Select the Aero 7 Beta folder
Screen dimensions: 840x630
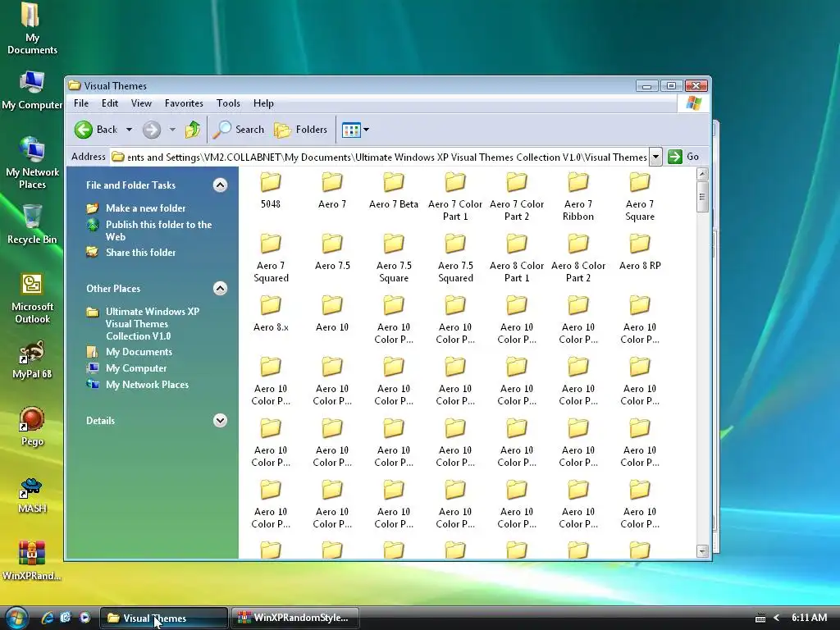pos(394,190)
